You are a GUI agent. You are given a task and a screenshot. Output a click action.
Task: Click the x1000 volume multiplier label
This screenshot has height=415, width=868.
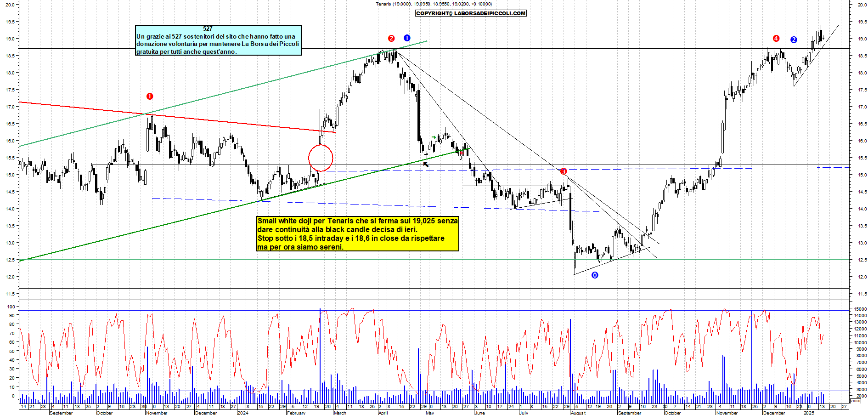point(856,401)
